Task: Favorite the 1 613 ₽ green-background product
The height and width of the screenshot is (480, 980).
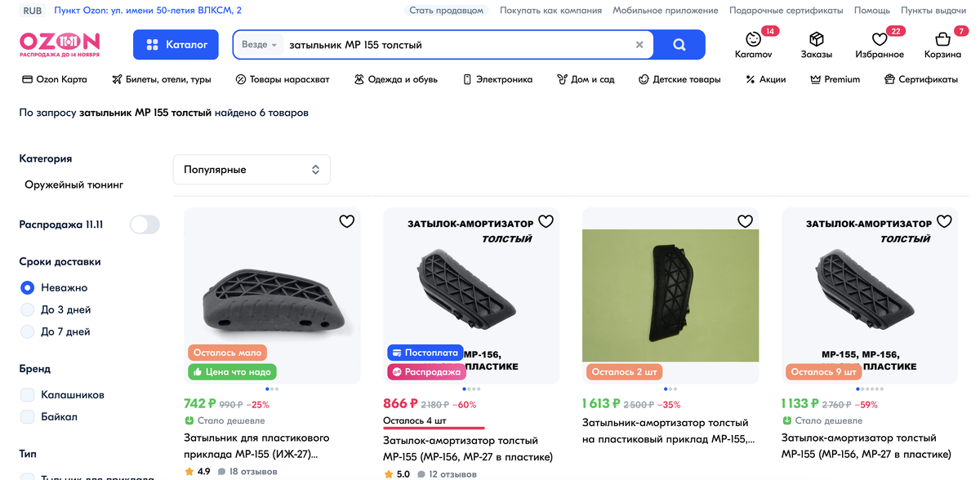Action: 745,221
